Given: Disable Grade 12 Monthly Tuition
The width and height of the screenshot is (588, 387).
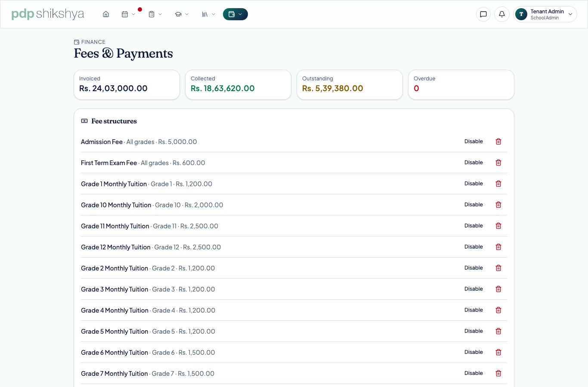Looking at the screenshot, I should click(x=473, y=247).
